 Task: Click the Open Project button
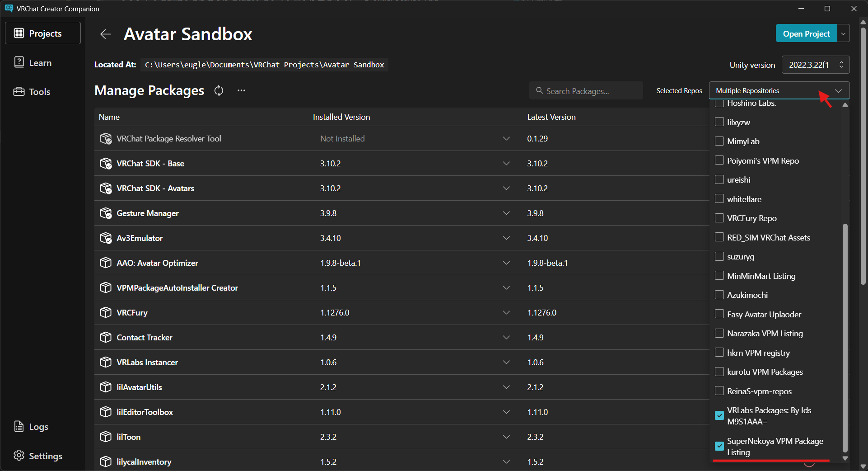click(x=806, y=33)
